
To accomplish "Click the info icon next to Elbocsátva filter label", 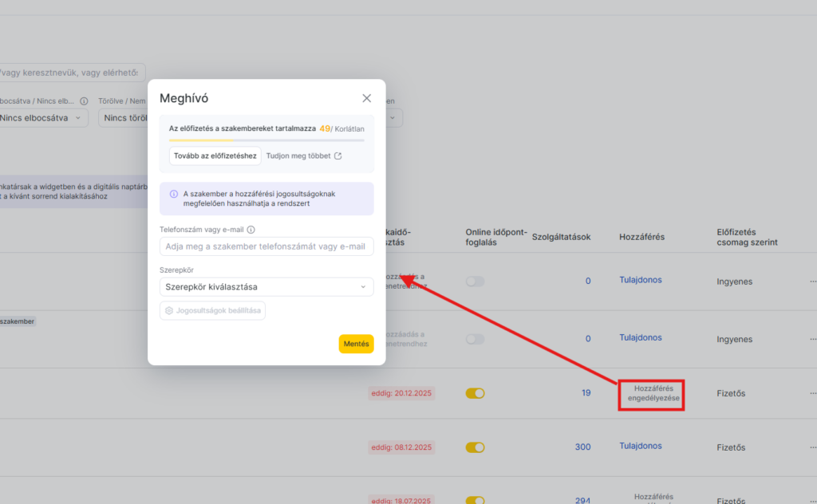I will click(84, 102).
